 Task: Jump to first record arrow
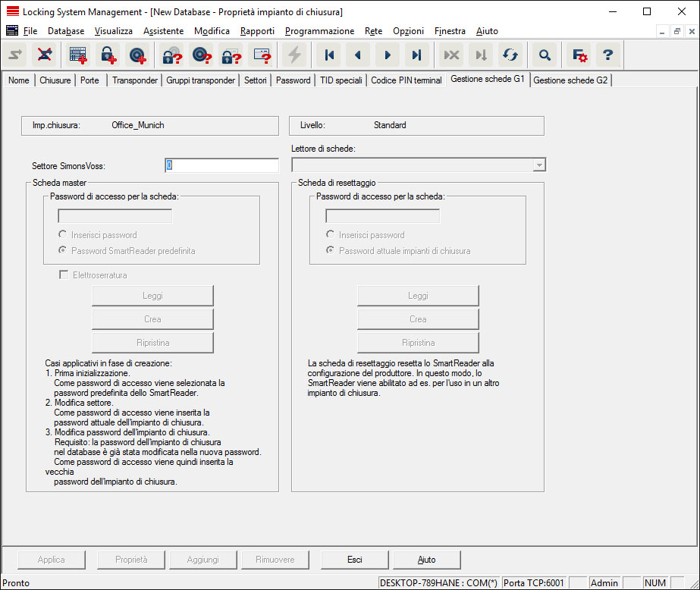(x=329, y=55)
